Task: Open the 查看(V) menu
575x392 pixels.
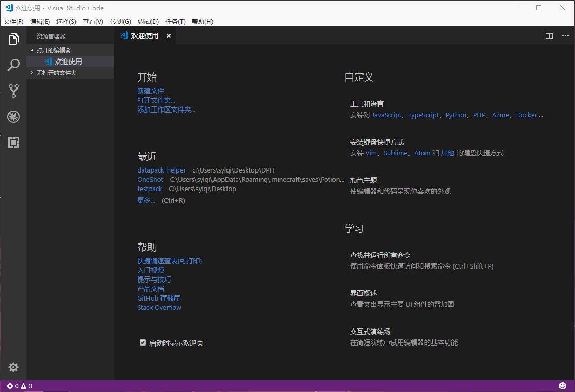Action: pos(93,21)
